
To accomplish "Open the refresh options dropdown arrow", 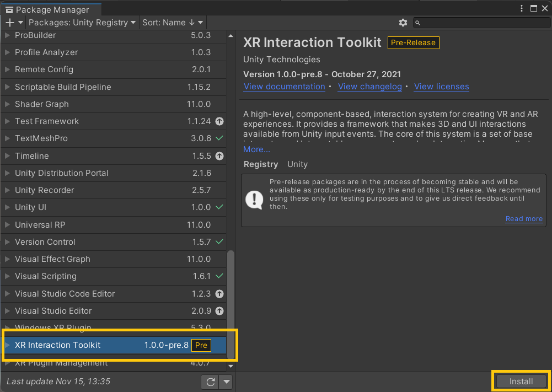I will tap(226, 382).
